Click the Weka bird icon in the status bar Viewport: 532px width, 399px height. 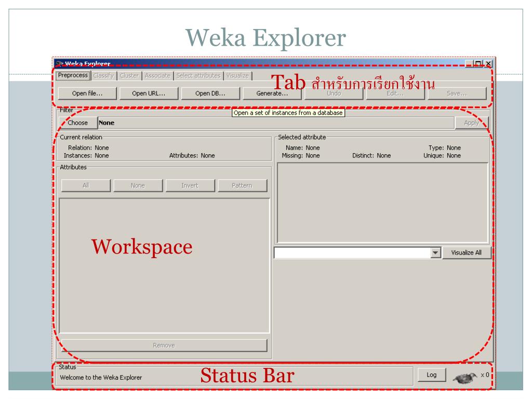(x=465, y=377)
